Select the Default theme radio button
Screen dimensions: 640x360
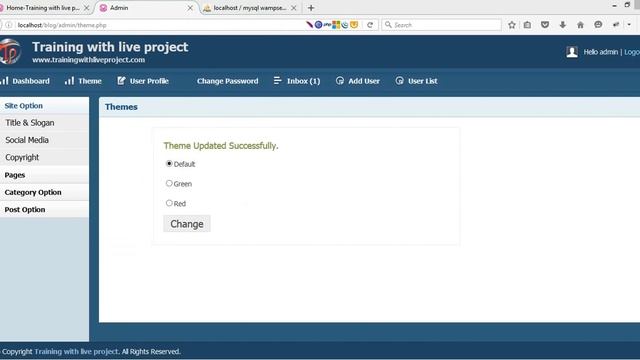(x=169, y=163)
